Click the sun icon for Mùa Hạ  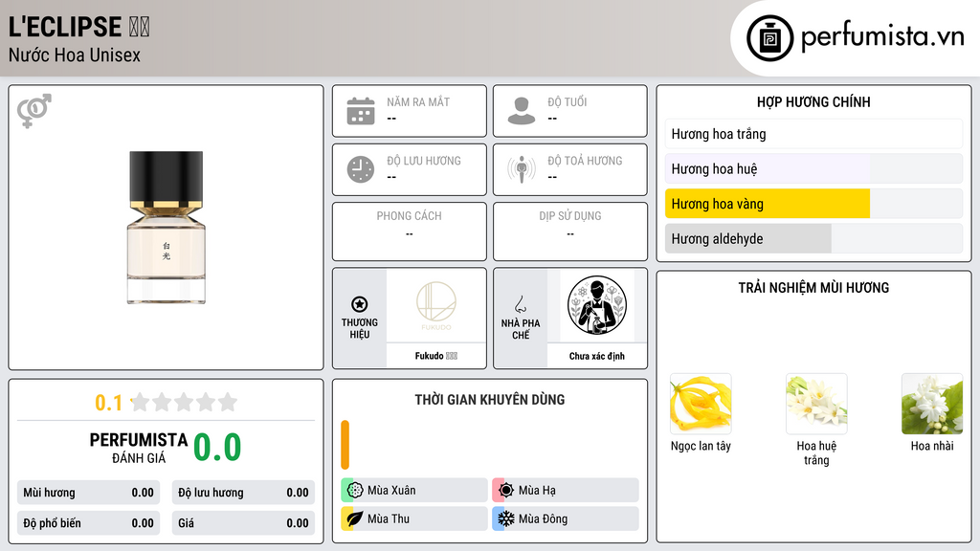(506, 491)
